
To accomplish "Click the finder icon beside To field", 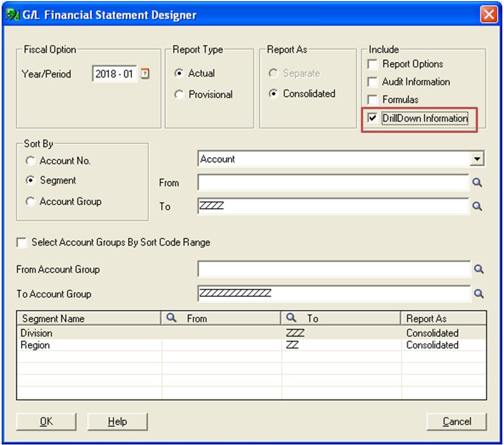I will coord(477,206).
